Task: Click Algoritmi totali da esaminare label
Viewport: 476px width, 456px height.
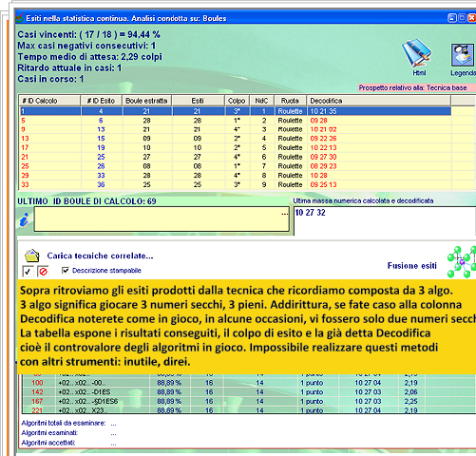Action: pyautogui.click(x=64, y=423)
